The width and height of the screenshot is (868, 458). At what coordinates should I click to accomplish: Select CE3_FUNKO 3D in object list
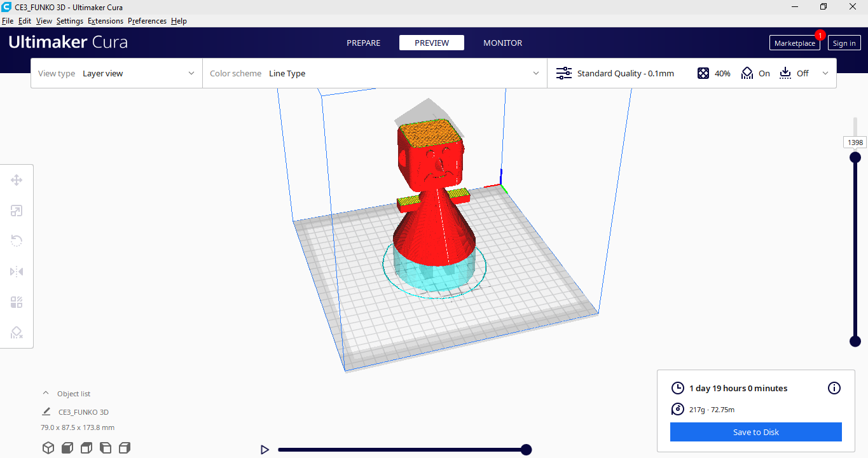[83, 412]
